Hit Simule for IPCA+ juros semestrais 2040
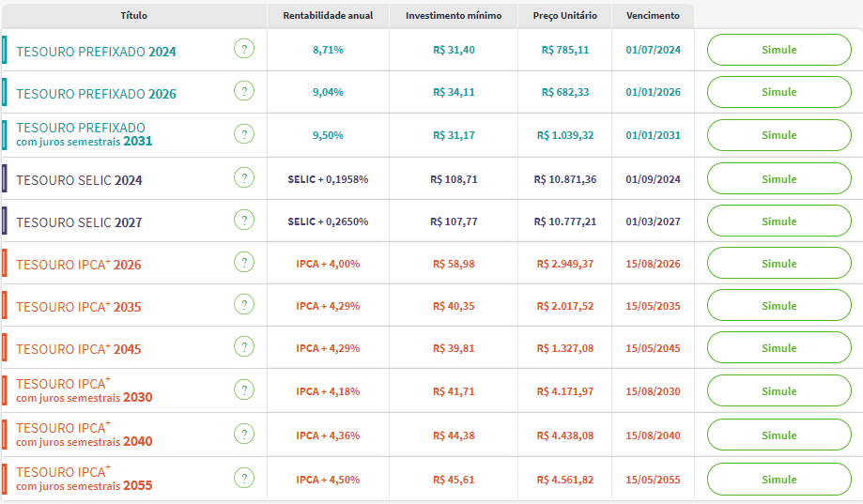 [778, 435]
